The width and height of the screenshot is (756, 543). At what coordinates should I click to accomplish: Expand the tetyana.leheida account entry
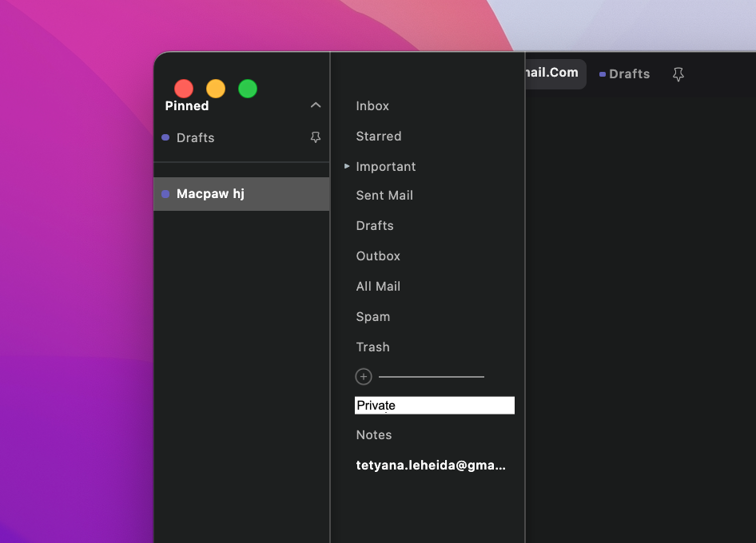[x=431, y=465]
